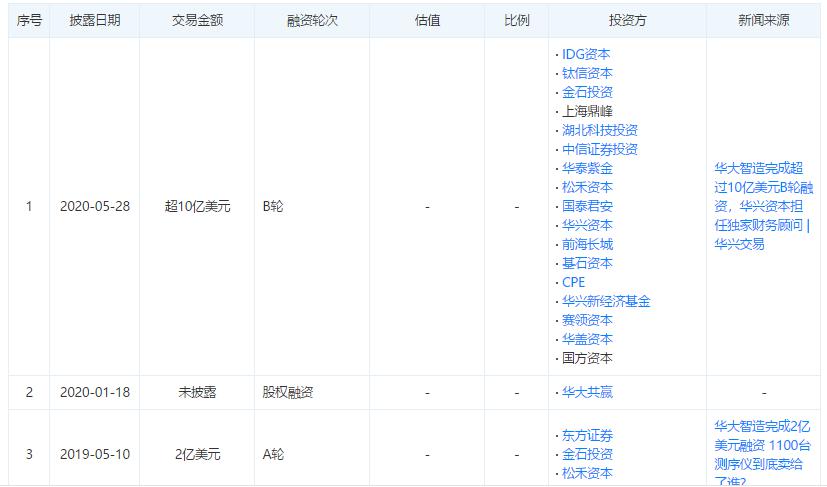Open the 东方证券 investor link
Screen dimensions: 827x487
point(587,435)
